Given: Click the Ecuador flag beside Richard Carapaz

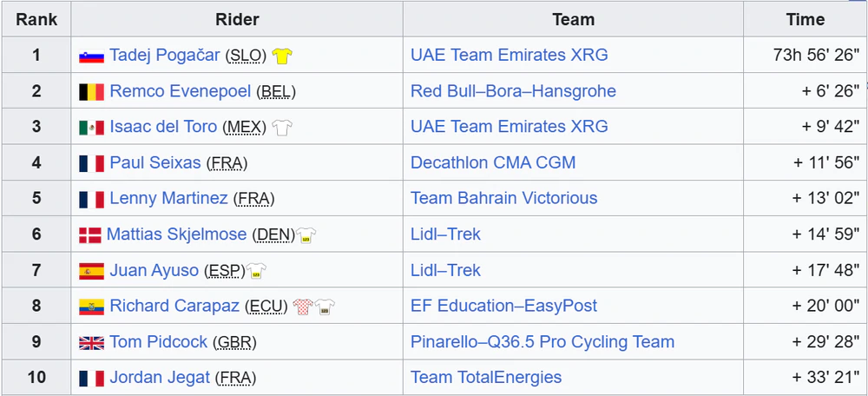Looking at the screenshot, I should [x=91, y=307].
